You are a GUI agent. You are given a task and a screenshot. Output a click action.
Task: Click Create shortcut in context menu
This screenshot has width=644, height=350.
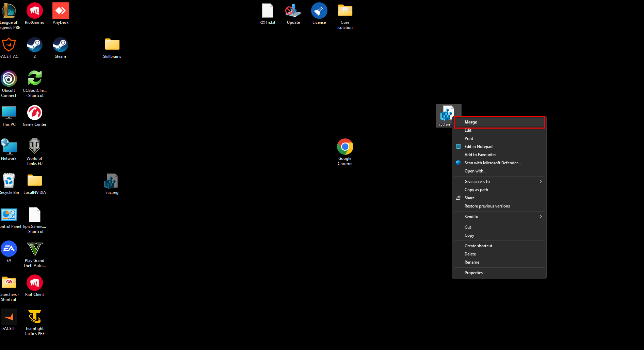click(499, 246)
